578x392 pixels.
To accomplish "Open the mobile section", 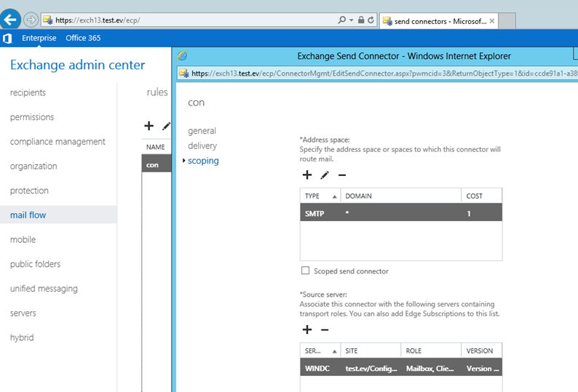I will [23, 239].
